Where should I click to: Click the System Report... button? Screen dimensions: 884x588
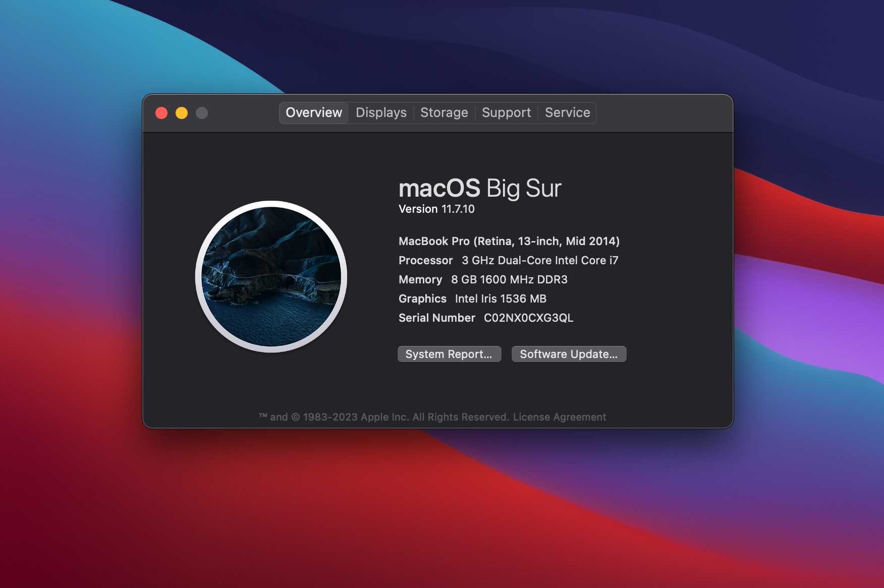coord(449,354)
